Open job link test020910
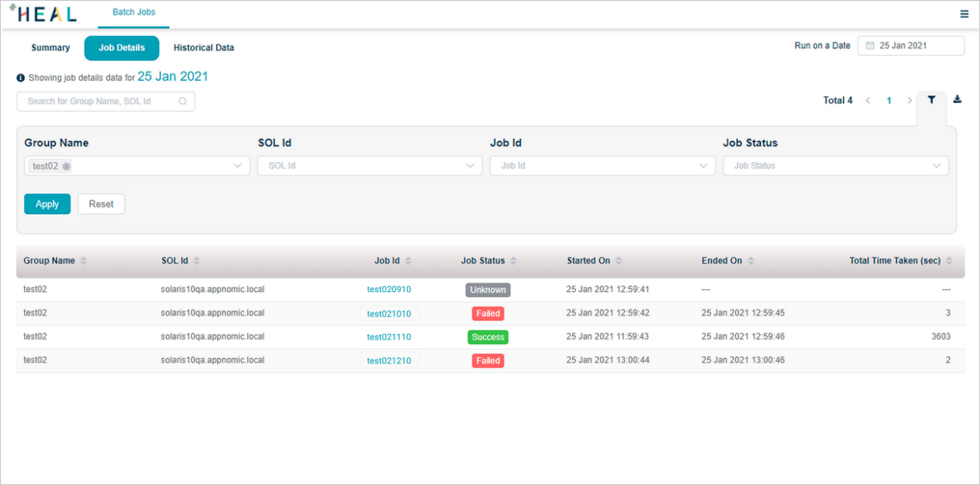 389,290
